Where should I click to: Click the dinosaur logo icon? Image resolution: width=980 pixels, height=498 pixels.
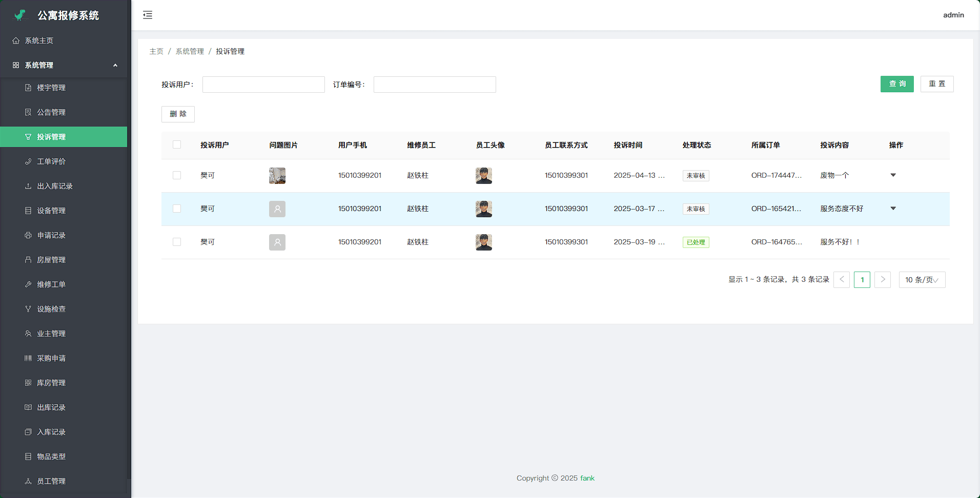tap(20, 15)
